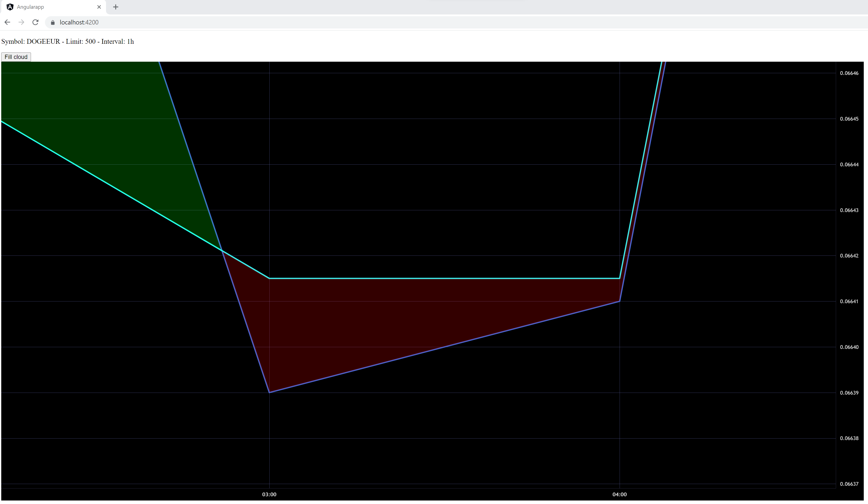Click the browser forward arrow
Image resolution: width=868 pixels, height=504 pixels.
[21, 22]
